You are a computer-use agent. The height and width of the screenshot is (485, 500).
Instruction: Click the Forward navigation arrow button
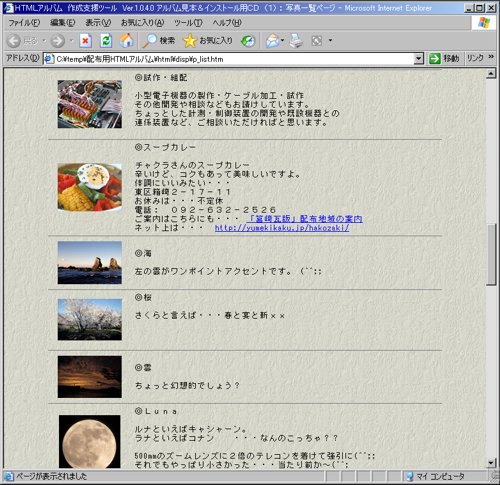(58, 41)
